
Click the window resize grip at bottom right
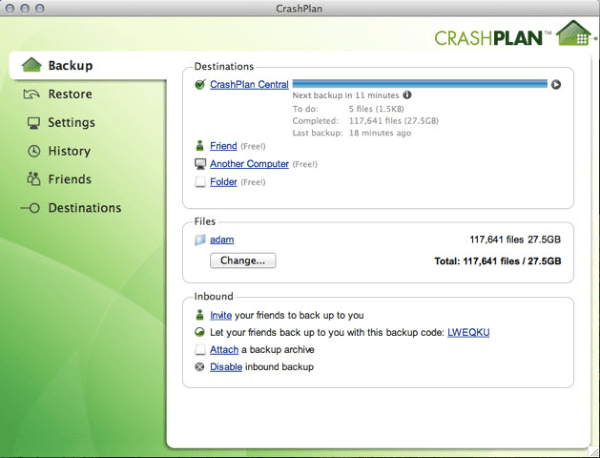coord(593,451)
